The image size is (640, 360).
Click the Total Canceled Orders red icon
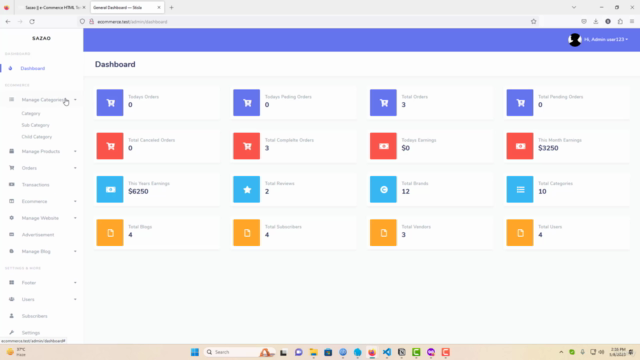[110, 146]
